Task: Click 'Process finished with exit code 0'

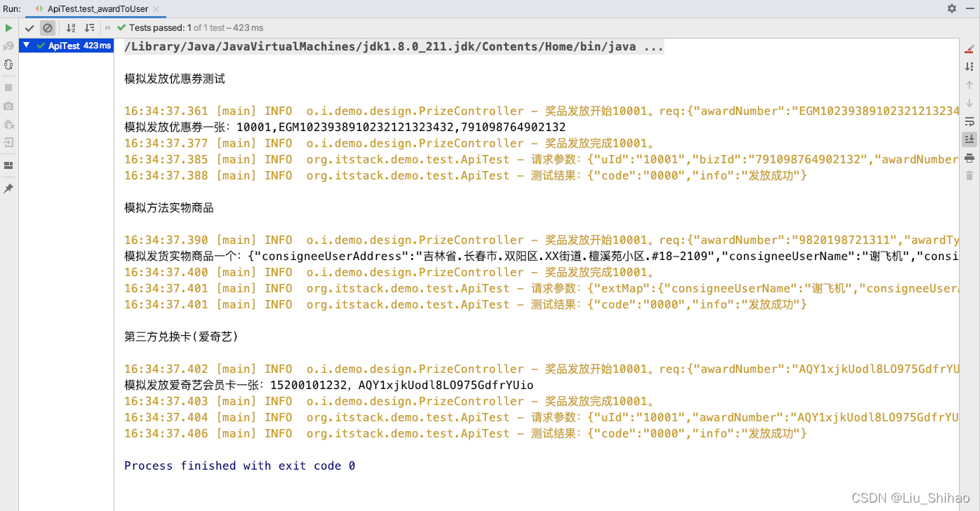Action: click(x=240, y=466)
